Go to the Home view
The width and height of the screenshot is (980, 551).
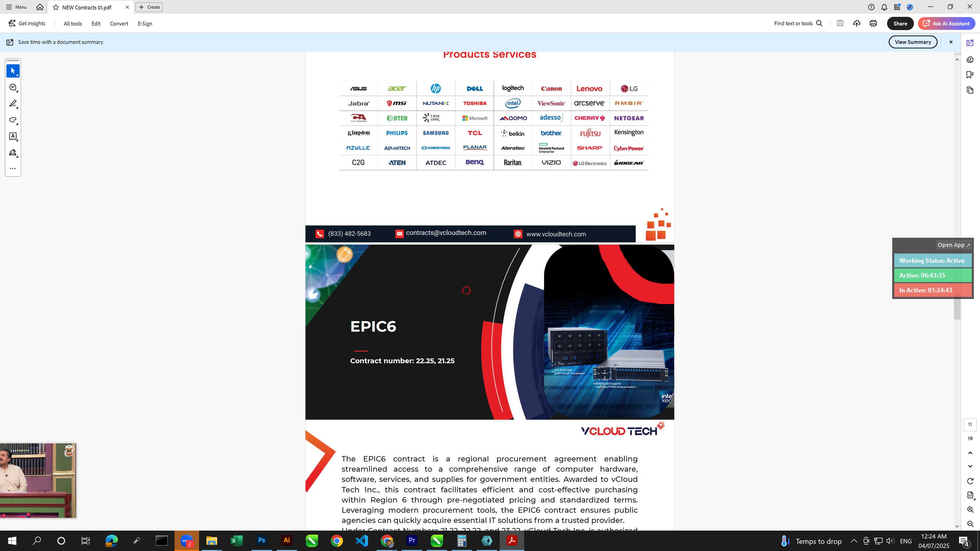click(x=40, y=7)
